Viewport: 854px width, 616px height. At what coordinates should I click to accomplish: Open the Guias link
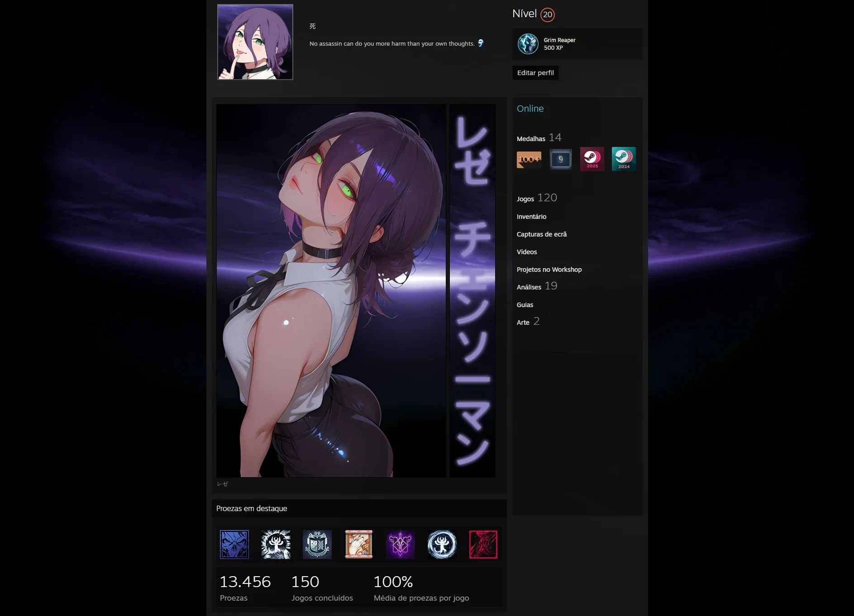click(525, 305)
